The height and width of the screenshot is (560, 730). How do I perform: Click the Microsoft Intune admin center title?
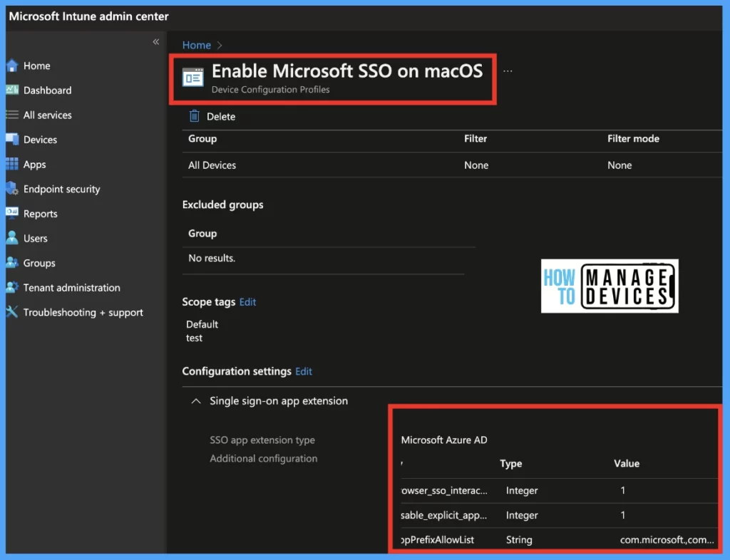point(88,16)
